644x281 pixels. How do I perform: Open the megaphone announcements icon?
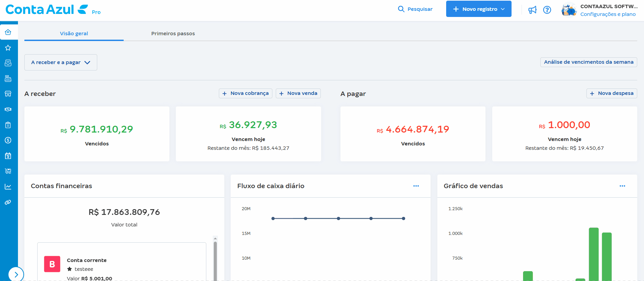532,10
